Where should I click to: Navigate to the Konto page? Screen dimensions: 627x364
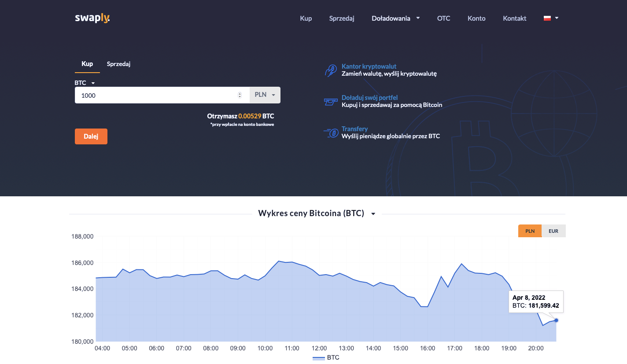click(x=476, y=18)
